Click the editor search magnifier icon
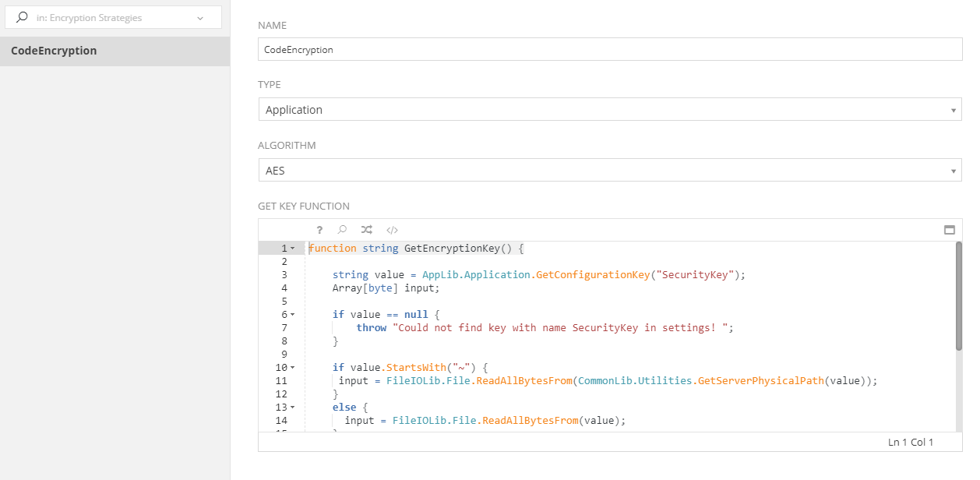Viewport: 980px width, 480px height. pos(342,230)
